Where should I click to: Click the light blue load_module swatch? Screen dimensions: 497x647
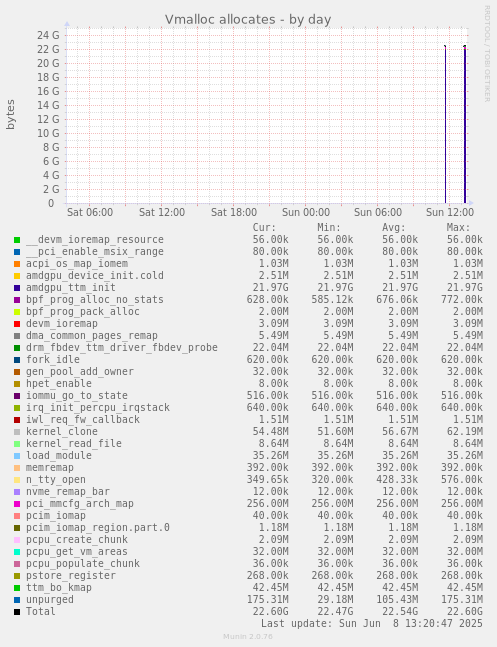pyautogui.click(x=17, y=456)
